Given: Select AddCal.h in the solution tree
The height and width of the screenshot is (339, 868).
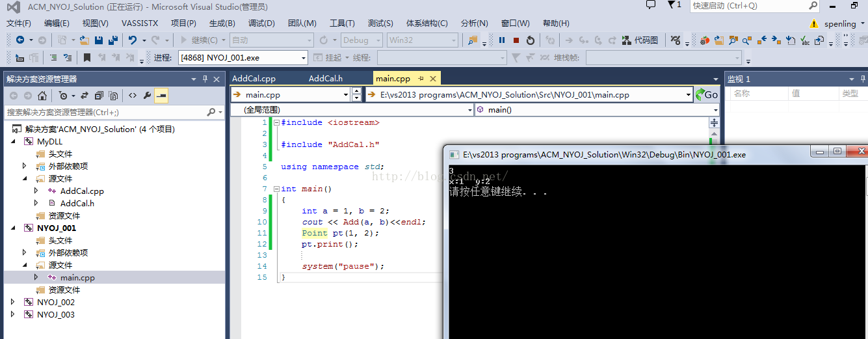Looking at the screenshot, I should [x=77, y=203].
